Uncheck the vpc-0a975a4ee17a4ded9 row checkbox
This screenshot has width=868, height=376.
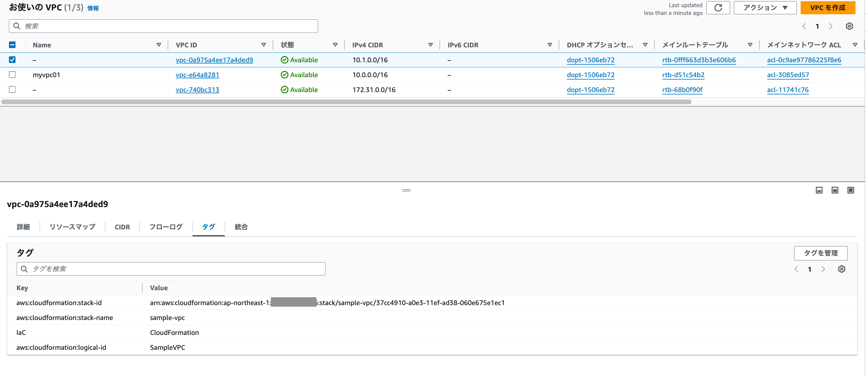(x=12, y=60)
